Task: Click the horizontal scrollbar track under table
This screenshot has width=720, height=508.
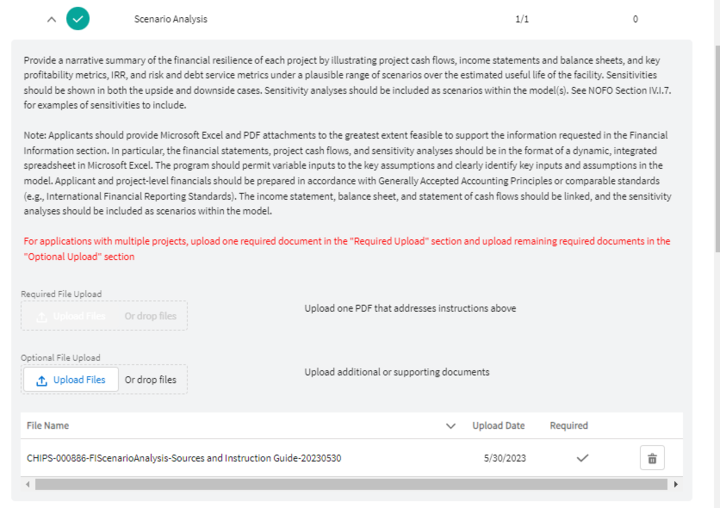Action: coord(350,484)
